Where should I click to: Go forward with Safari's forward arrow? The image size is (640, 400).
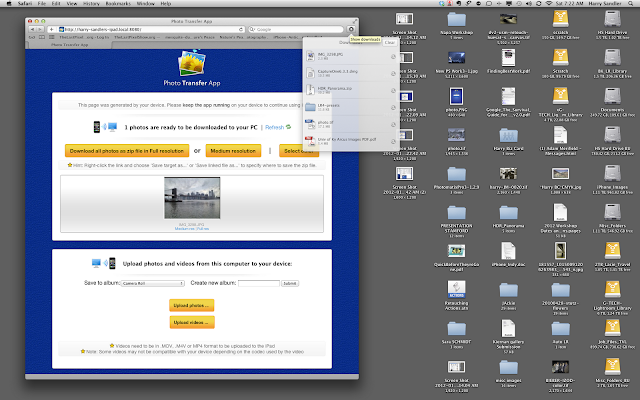pyautogui.click(x=40, y=29)
